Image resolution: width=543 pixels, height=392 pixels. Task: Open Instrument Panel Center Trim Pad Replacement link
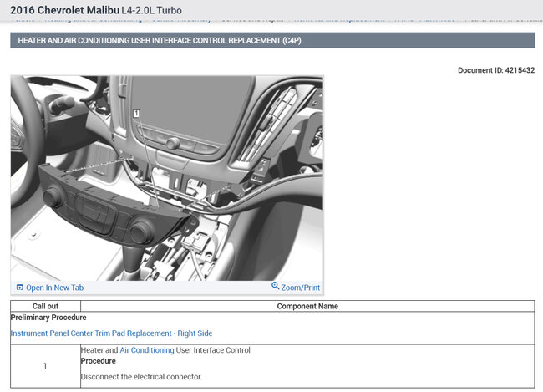pos(111,333)
